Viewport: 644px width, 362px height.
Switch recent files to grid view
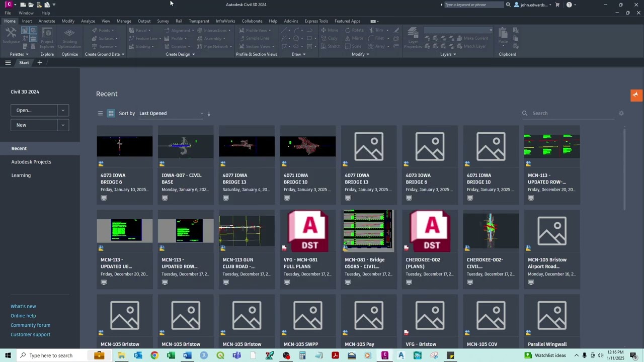111,113
